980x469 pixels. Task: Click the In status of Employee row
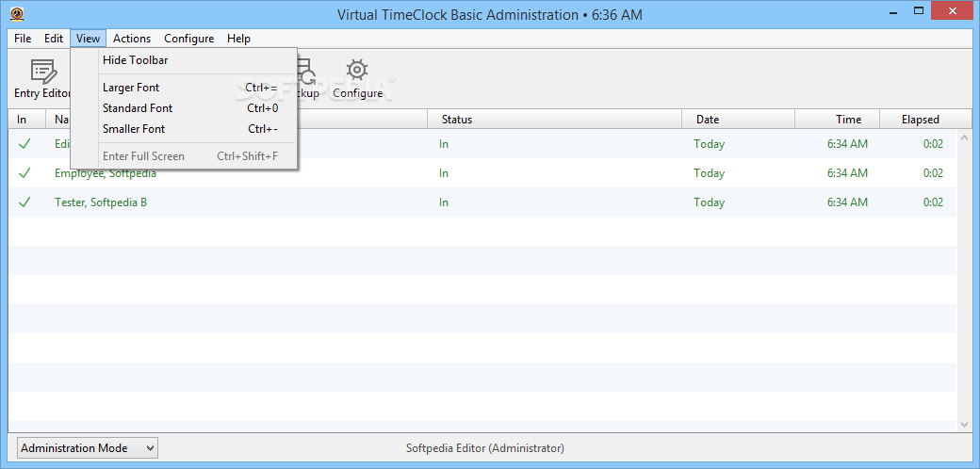coord(443,173)
